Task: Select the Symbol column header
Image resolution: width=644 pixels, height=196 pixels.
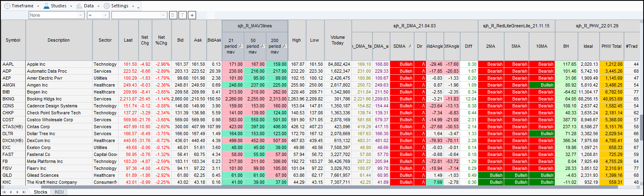Action: click(x=13, y=40)
